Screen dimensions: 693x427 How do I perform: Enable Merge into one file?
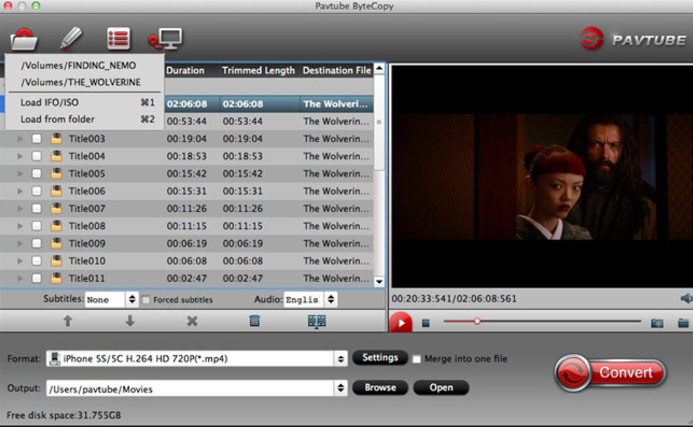pos(416,359)
